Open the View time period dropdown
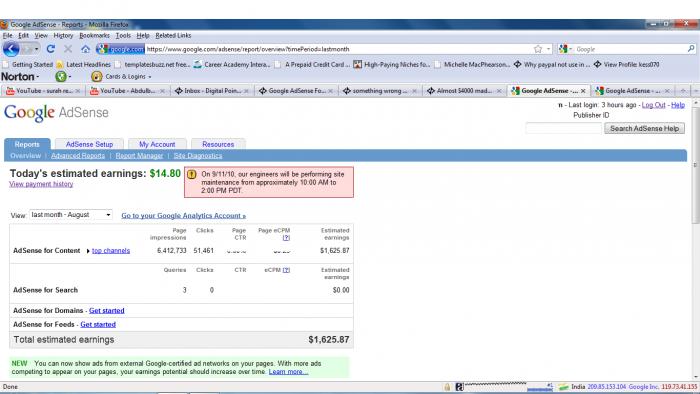The image size is (700, 394). coord(71,215)
